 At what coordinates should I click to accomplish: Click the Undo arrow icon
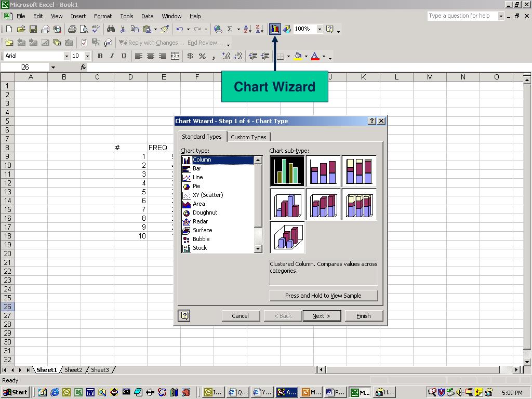[x=179, y=29]
